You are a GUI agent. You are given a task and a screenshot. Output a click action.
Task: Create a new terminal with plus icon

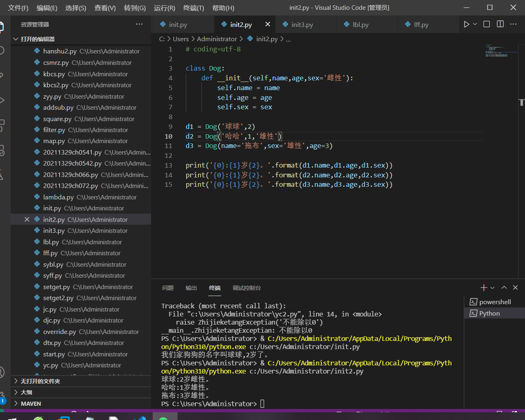(484, 288)
